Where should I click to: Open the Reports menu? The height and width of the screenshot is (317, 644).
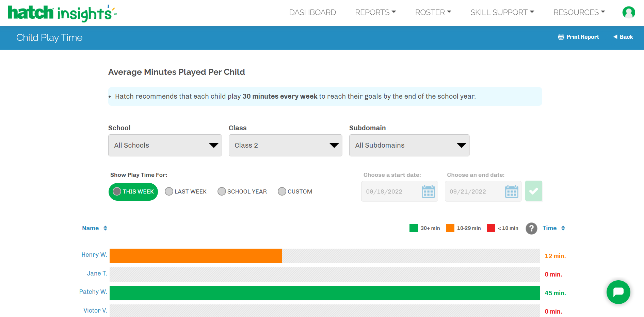tap(375, 13)
